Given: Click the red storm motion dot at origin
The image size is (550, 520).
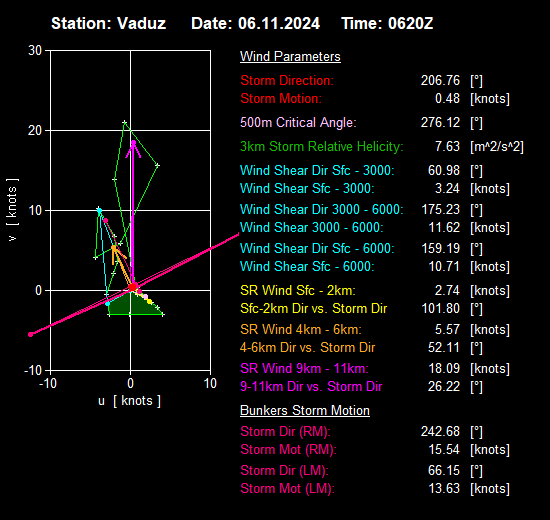Looking at the screenshot, I should click(x=133, y=287).
